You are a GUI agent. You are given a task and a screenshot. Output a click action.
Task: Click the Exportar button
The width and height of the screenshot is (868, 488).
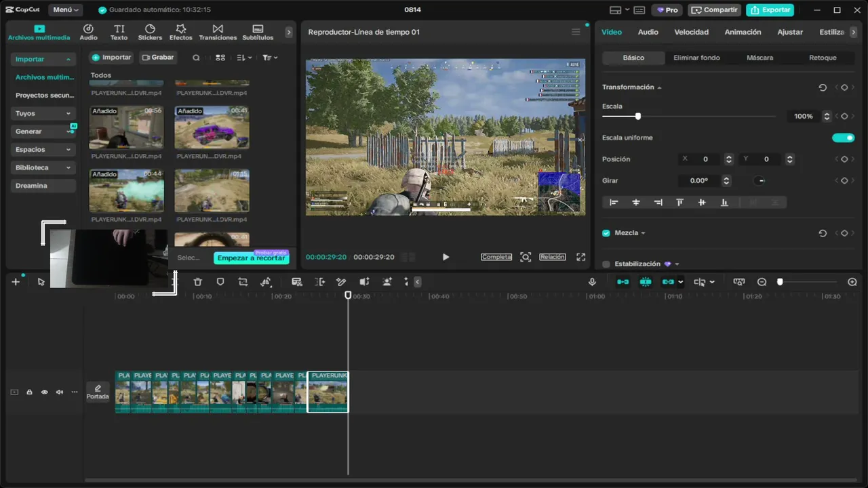(x=770, y=10)
